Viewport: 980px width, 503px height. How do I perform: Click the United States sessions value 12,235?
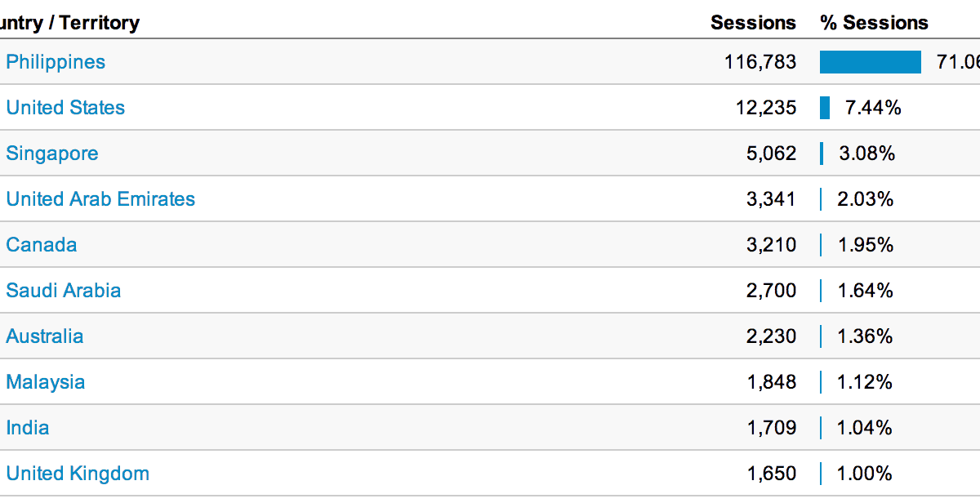(765, 108)
